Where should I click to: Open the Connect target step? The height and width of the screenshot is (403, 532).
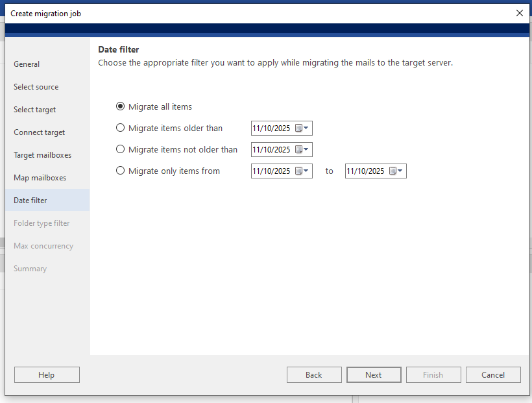39,132
